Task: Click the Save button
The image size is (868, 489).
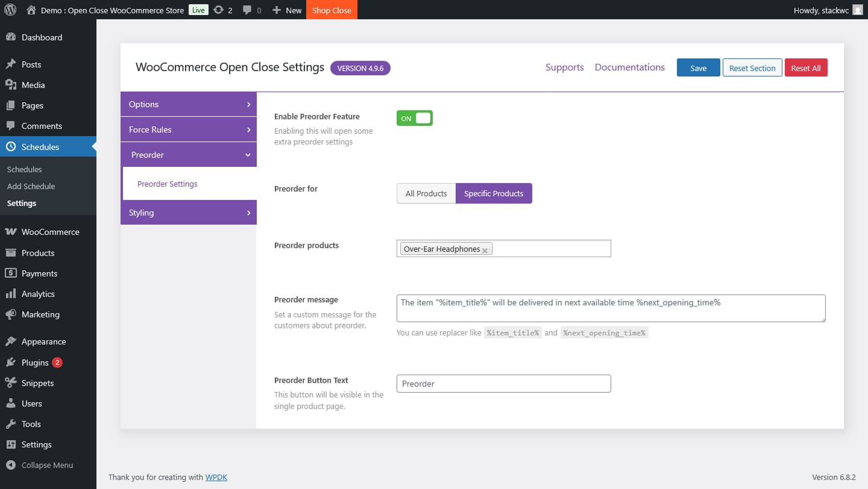Action: click(699, 67)
